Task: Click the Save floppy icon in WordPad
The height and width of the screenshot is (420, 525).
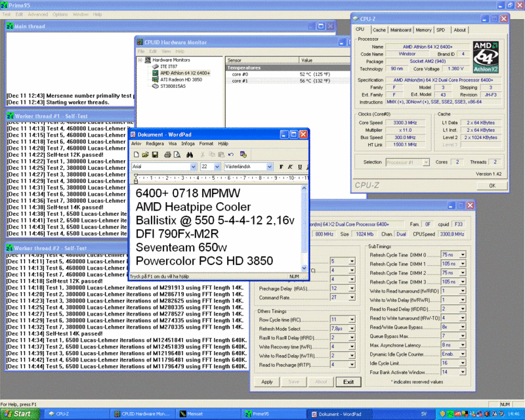Action: click(x=155, y=154)
